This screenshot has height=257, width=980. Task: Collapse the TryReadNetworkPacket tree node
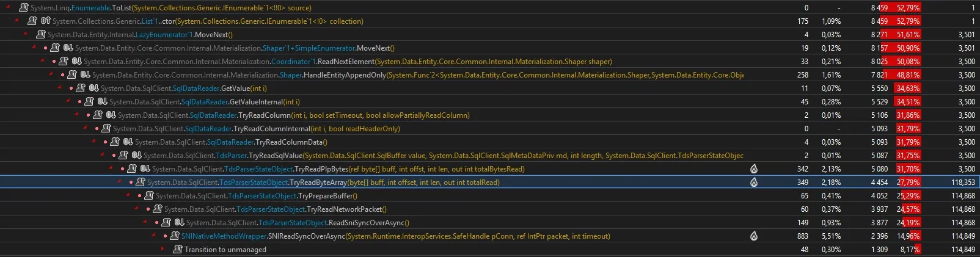tap(137, 209)
